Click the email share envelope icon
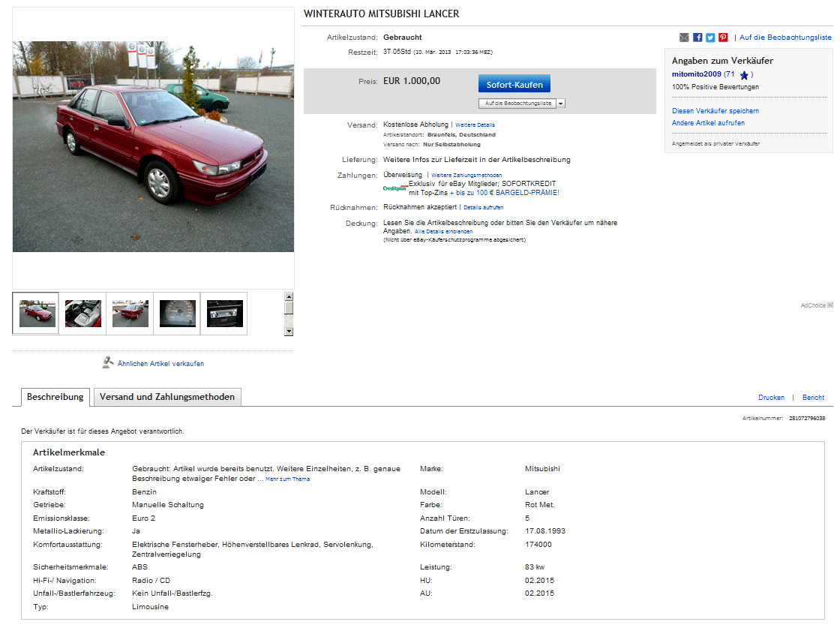The height and width of the screenshot is (625, 840). pyautogui.click(x=684, y=38)
